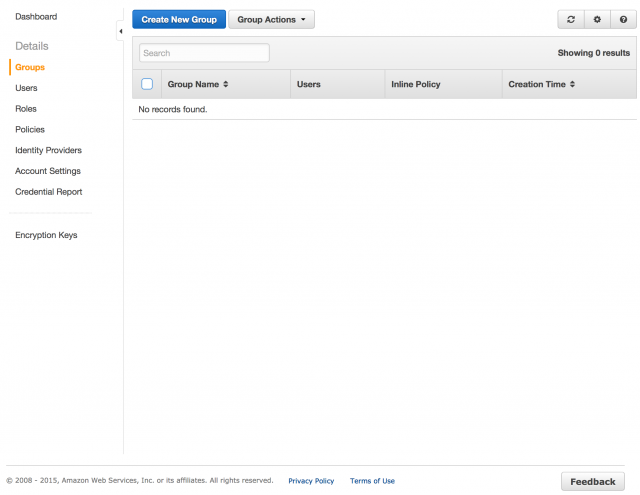Open Group Actions dropdown
The image size is (640, 495).
click(x=271, y=20)
